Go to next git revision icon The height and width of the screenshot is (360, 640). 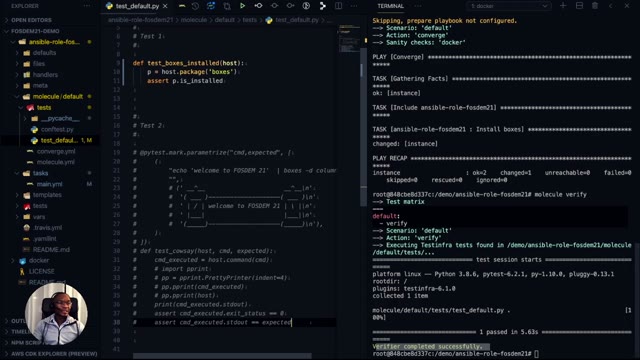(x=290, y=6)
